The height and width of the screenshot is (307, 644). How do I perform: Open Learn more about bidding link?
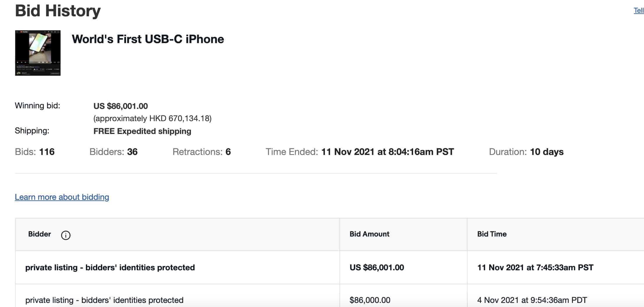point(62,197)
